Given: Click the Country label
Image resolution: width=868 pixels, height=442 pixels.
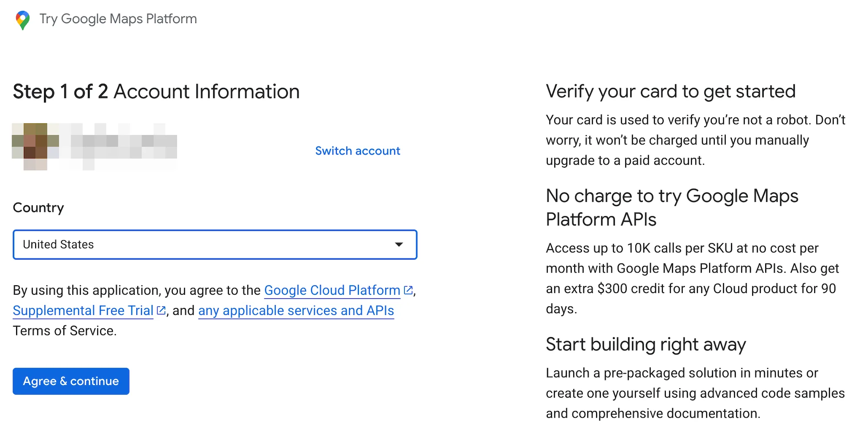Looking at the screenshot, I should pyautogui.click(x=38, y=208).
